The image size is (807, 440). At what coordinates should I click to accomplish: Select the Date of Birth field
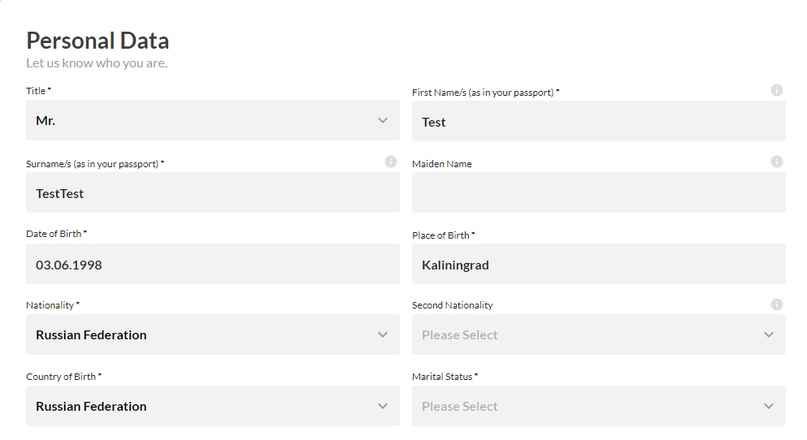click(x=213, y=264)
